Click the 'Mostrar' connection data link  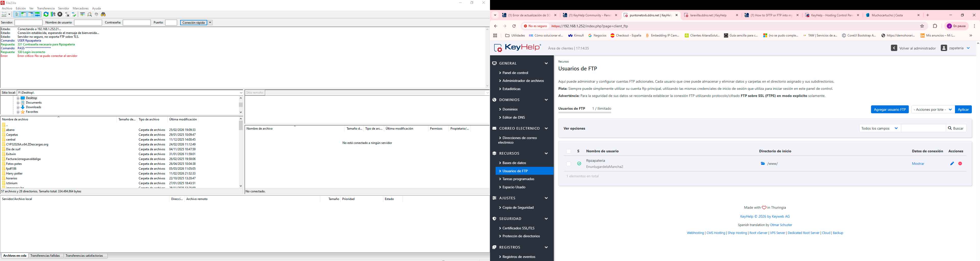918,164
